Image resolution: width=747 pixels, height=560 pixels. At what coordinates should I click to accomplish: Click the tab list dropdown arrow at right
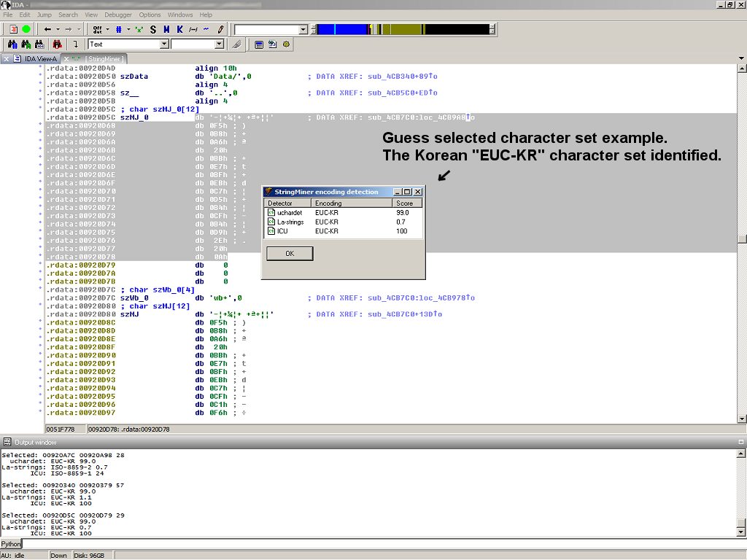(x=741, y=58)
